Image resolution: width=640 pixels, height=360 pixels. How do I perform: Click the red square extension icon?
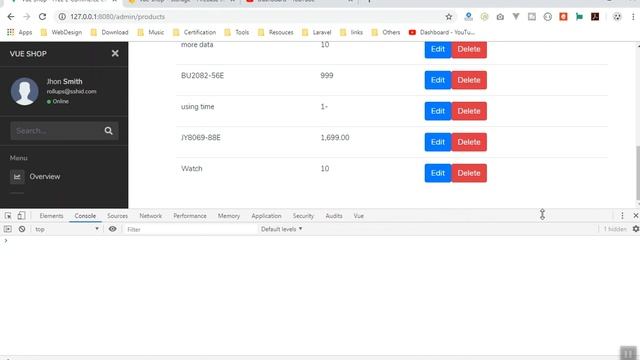(563, 17)
